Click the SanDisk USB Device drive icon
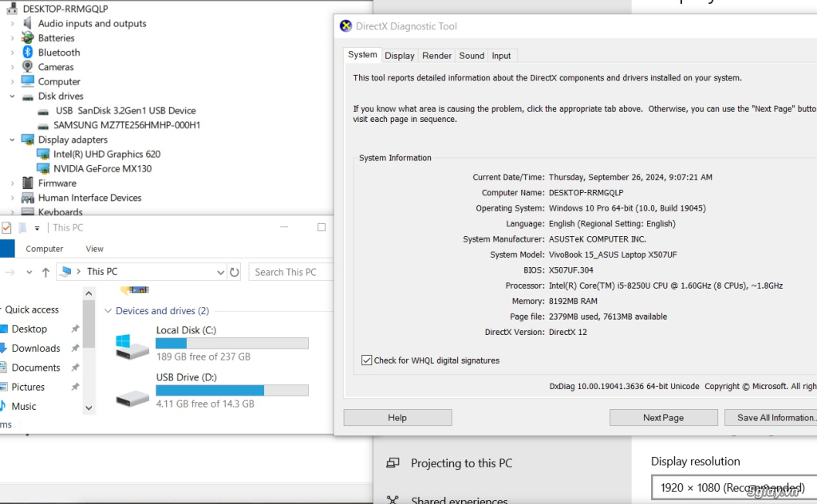The image size is (817, 504). point(44,111)
